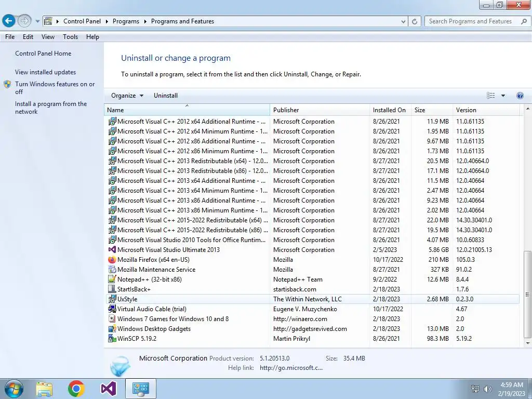Select the Mozilla Maintenance Service icon

(x=112, y=270)
